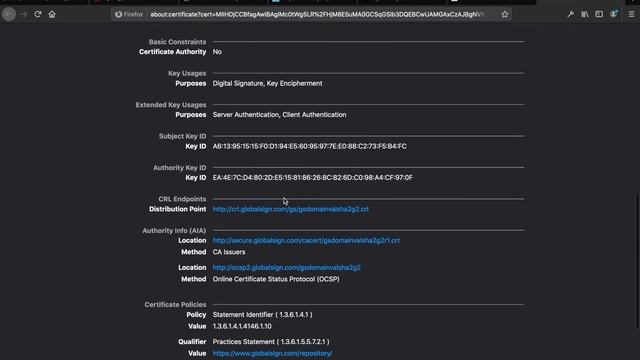
Task: Open the secure.globalsign.com cacert link
Action: point(306,240)
